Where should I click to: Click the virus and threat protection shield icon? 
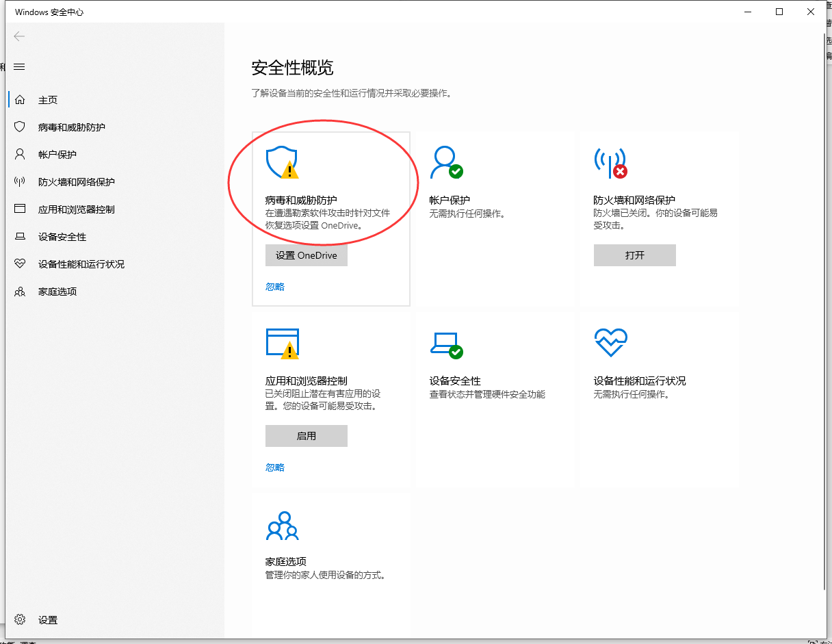(x=281, y=162)
